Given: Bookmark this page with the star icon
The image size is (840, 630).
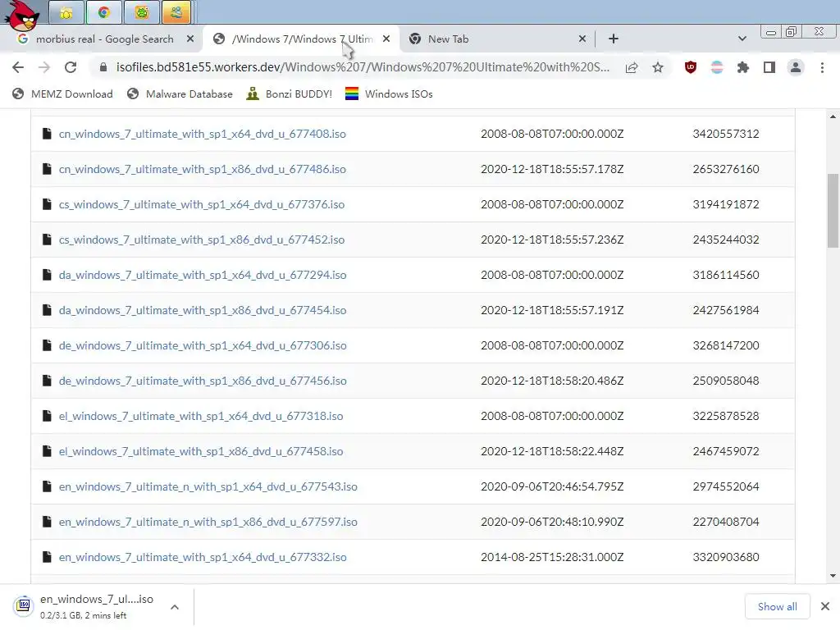Looking at the screenshot, I should pos(658,67).
